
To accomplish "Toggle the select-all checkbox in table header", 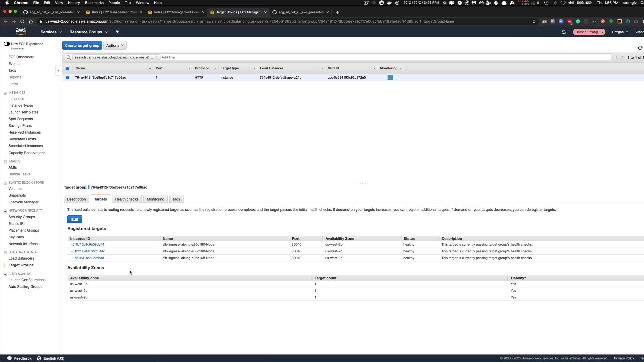I will pyautogui.click(x=67, y=68).
